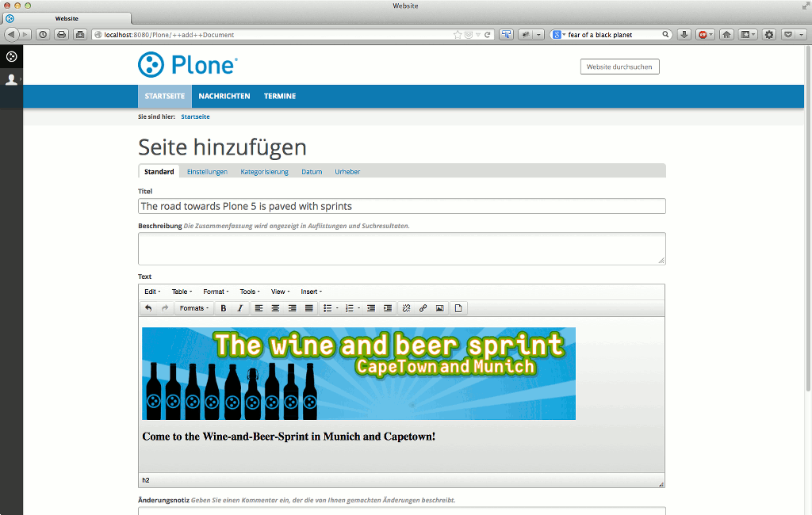Click the browser Forward arrow button

pyautogui.click(x=25, y=35)
